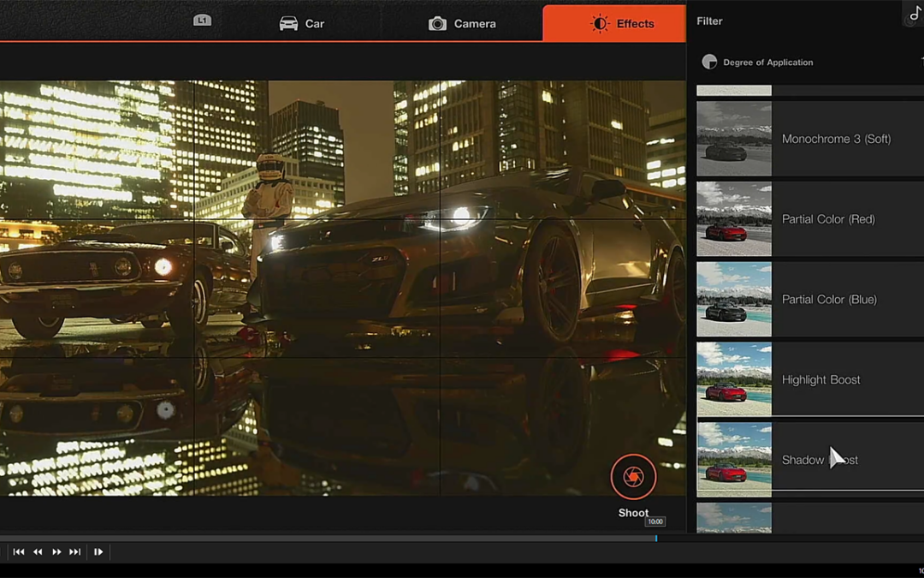The height and width of the screenshot is (578, 924).
Task: Open the Camera tab label
Action: (x=475, y=24)
